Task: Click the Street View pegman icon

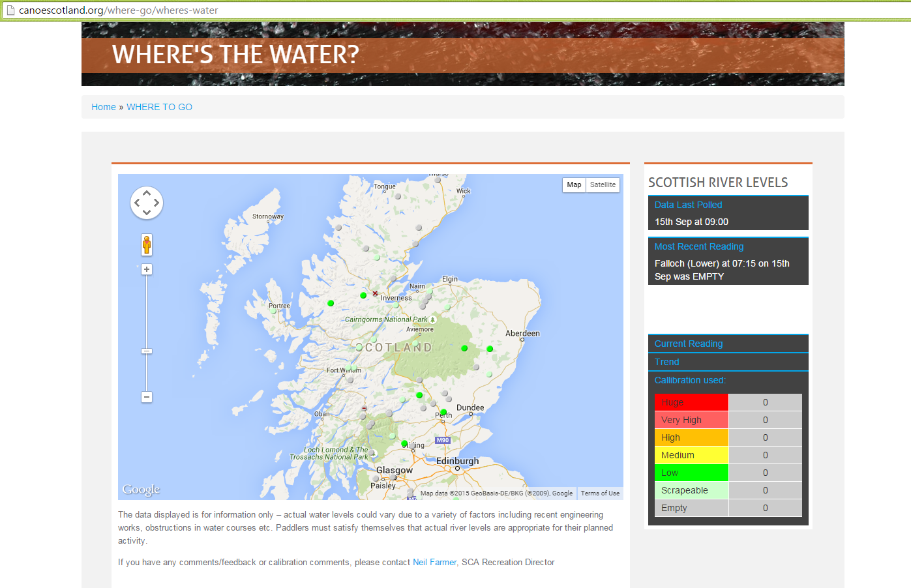Action: click(x=147, y=245)
